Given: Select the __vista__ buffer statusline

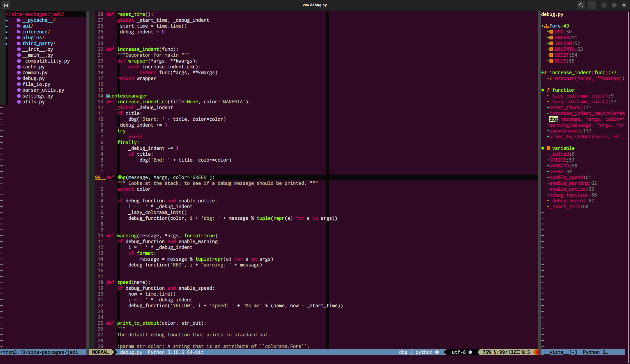Looking at the screenshot, I should pos(560,352).
